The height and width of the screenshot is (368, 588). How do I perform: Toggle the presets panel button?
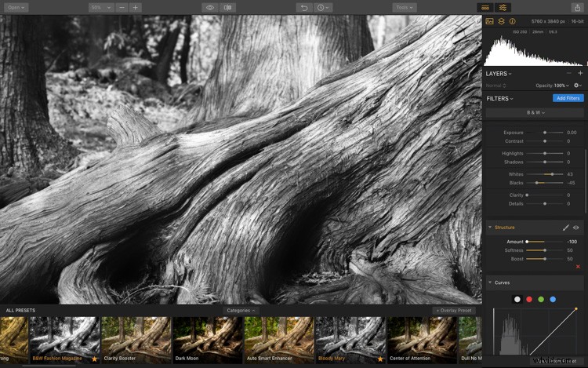[x=485, y=8]
